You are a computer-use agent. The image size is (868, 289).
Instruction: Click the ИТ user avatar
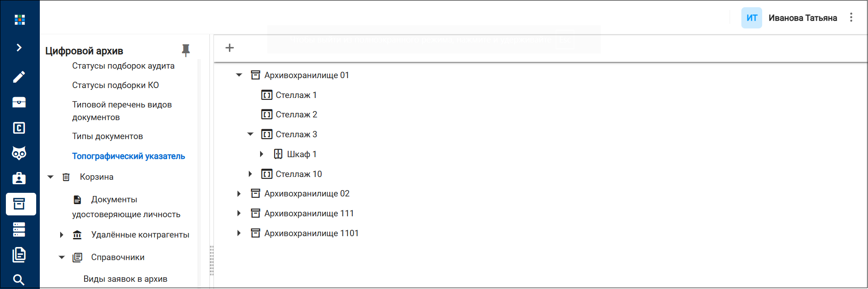752,18
